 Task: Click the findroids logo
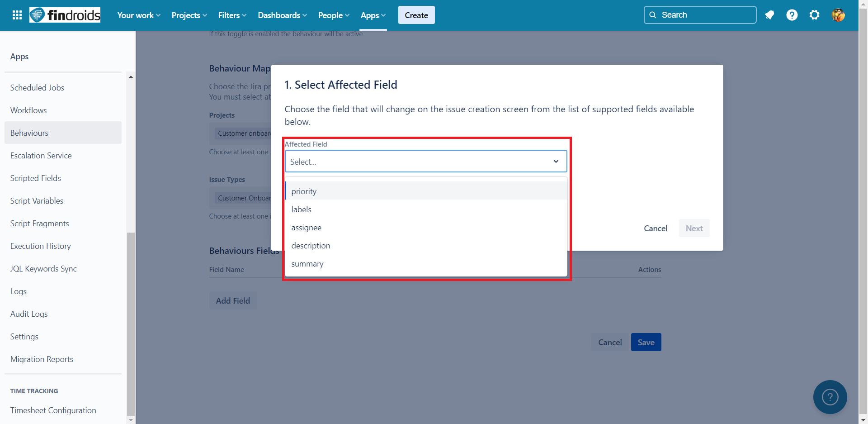65,15
